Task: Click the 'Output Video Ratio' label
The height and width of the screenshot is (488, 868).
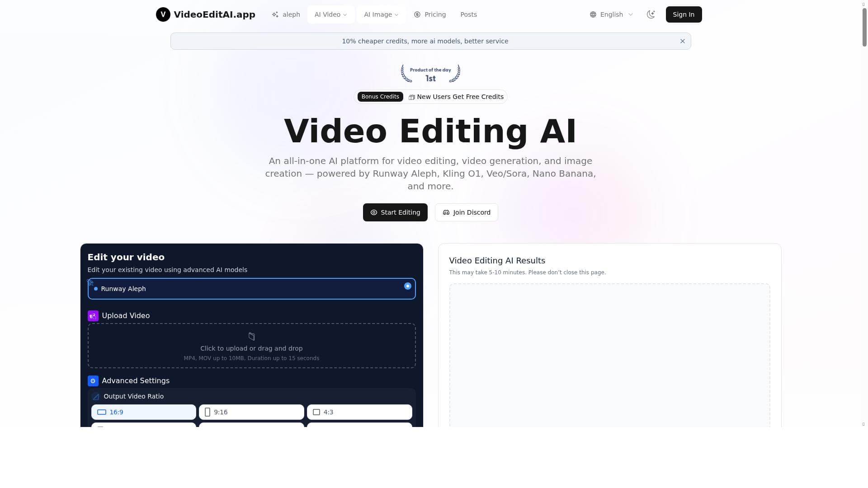Action: (134, 396)
